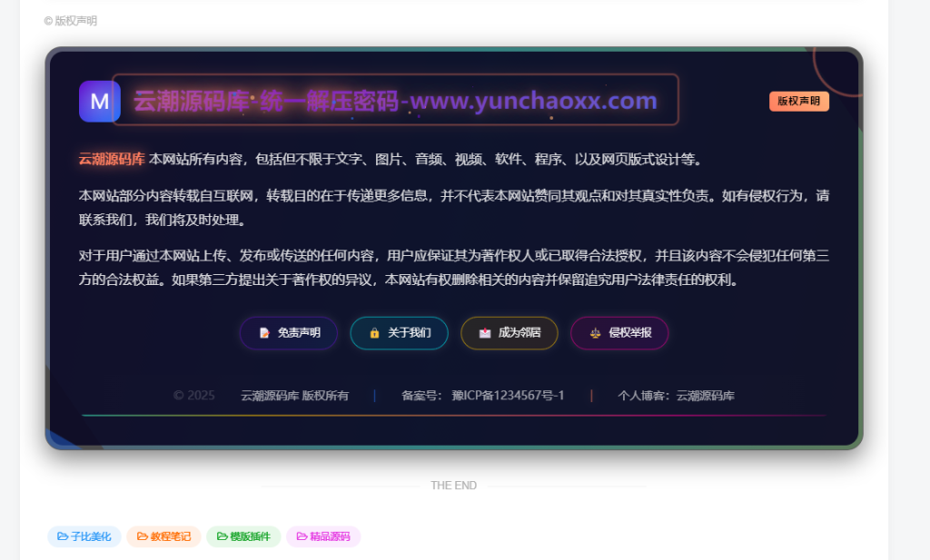This screenshot has width=930, height=560.
Task: Click the 成为邻居 button
Action: tap(510, 333)
